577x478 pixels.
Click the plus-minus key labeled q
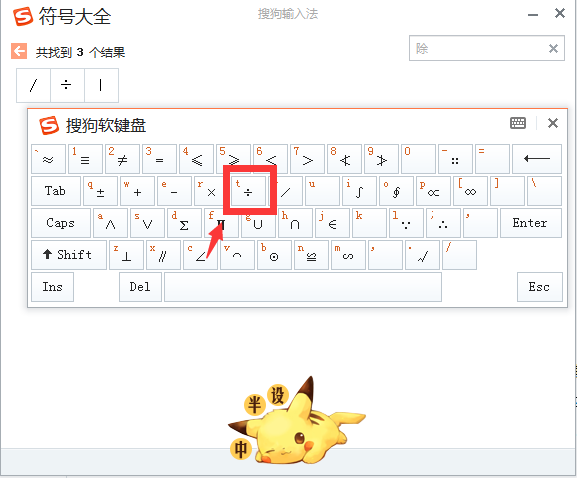(100, 191)
